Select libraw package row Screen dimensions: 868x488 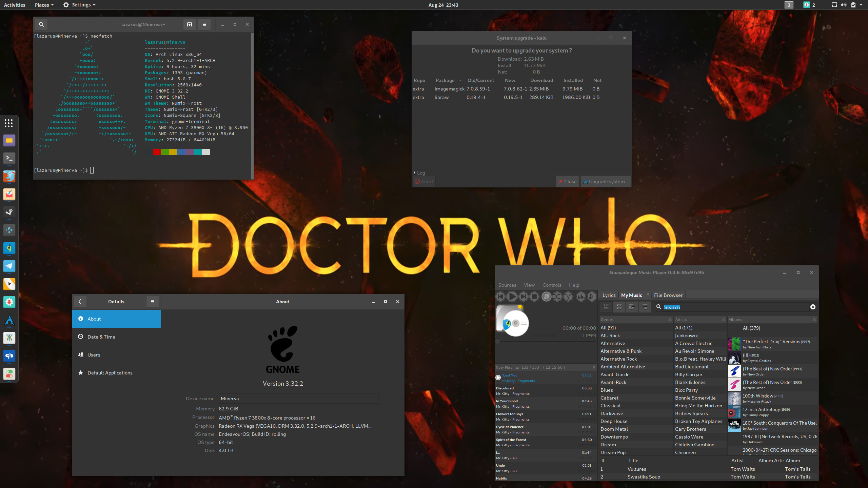[521, 97]
